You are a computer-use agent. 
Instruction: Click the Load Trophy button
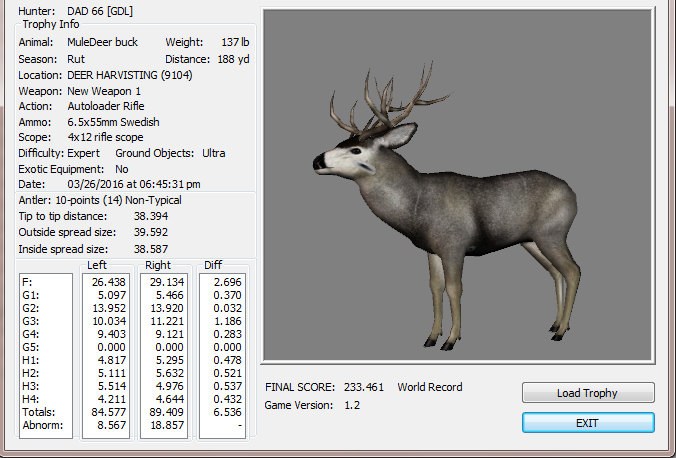pos(588,393)
